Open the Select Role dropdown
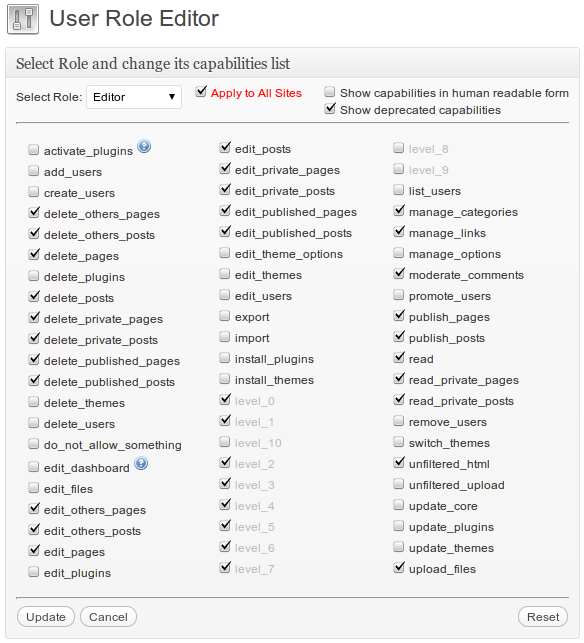Viewport: 584px width, 643px height. point(134,97)
